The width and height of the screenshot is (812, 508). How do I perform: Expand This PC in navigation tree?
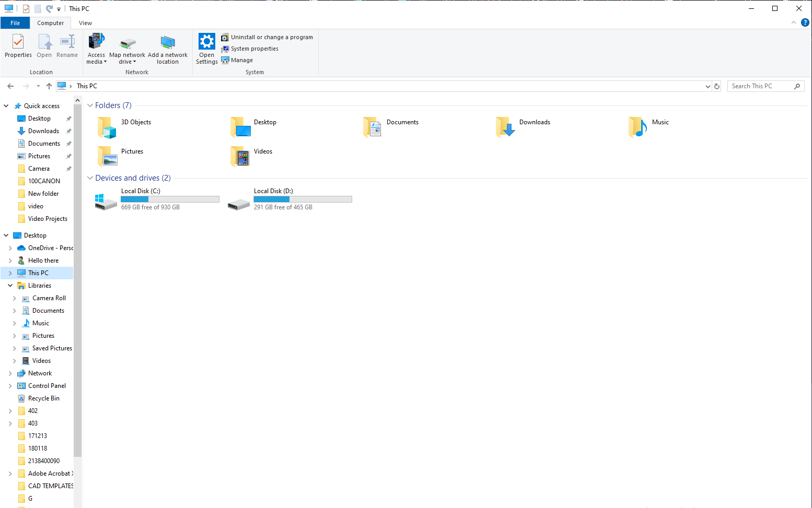click(x=10, y=273)
